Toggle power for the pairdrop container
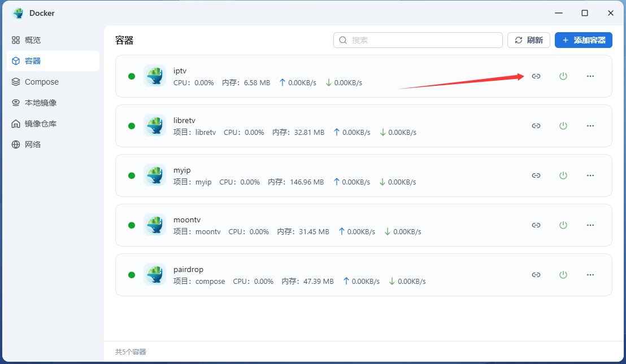Image resolution: width=626 pixels, height=364 pixels. (563, 275)
